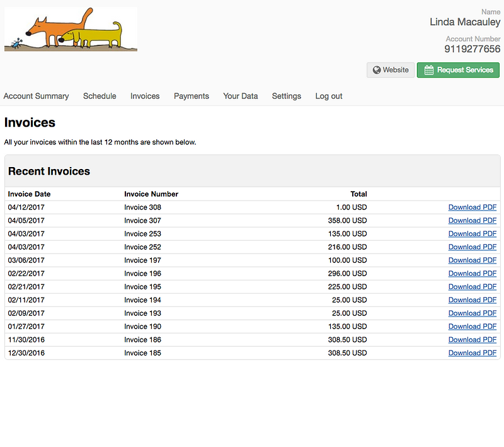The height and width of the screenshot is (447, 504).
Task: Download PDF for Invoice 253
Action: coord(472,234)
